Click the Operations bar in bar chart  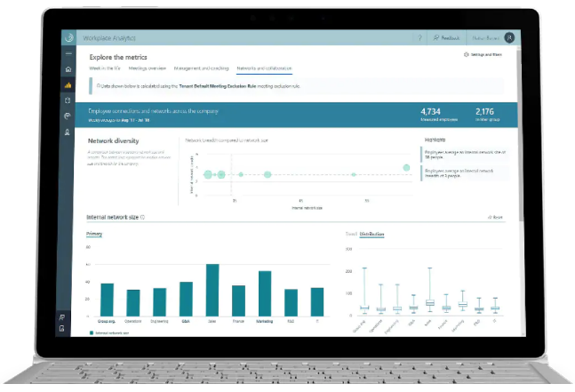tap(133, 303)
